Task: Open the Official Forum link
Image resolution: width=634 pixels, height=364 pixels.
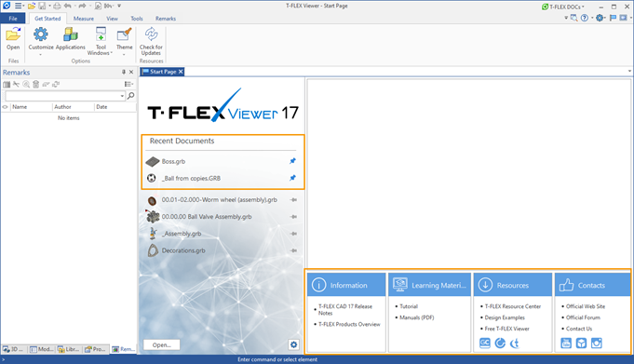Action: pos(583,317)
